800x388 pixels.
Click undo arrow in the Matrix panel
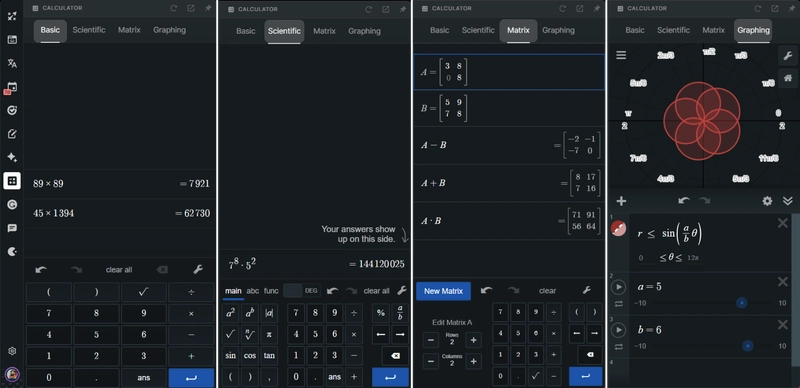tap(487, 290)
